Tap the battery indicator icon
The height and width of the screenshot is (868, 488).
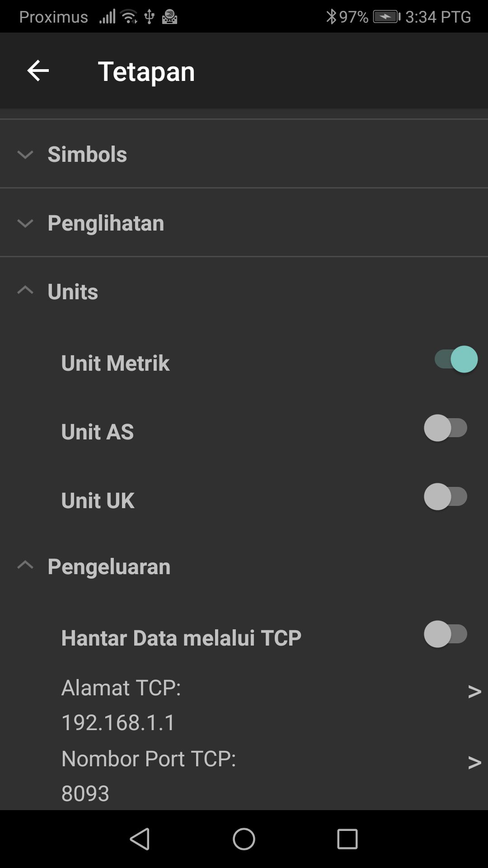(x=386, y=17)
